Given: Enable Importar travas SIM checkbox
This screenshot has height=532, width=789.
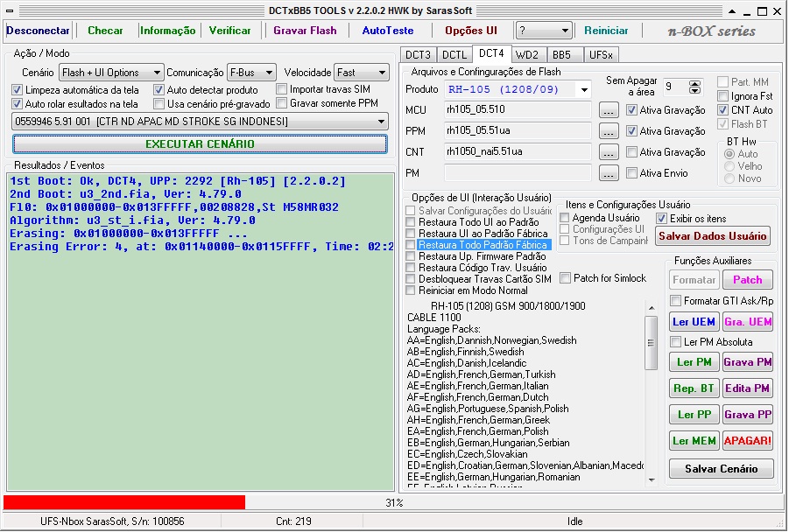Looking at the screenshot, I should pyautogui.click(x=282, y=89).
